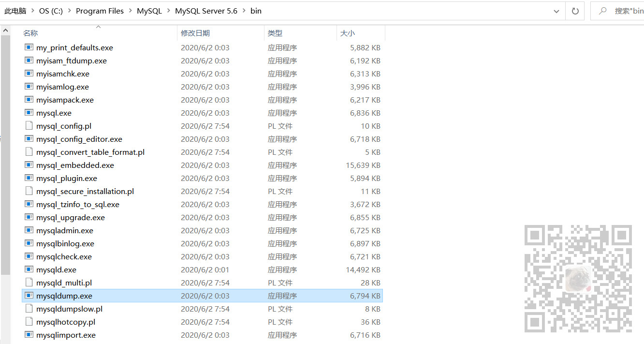
Task: Click the myisamlog.exe application icon
Action: pyautogui.click(x=29, y=87)
